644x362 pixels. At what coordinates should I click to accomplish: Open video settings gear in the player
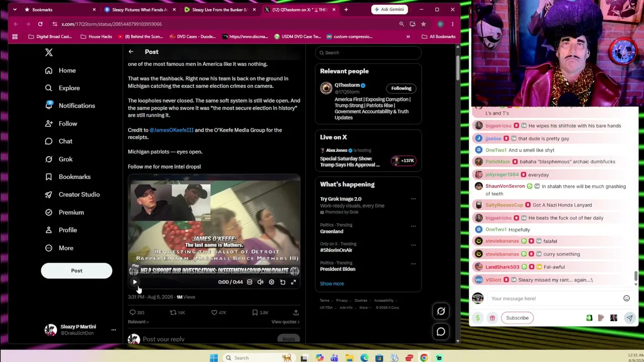click(271, 282)
